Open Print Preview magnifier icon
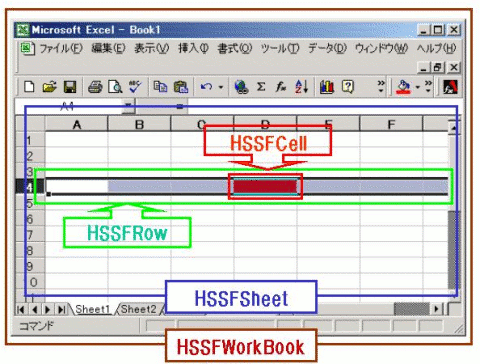This screenshot has width=480, height=364. (x=115, y=87)
